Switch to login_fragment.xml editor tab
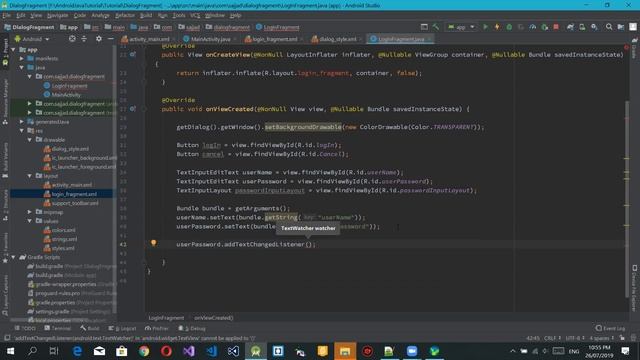The width and height of the screenshot is (640, 360). point(274,39)
